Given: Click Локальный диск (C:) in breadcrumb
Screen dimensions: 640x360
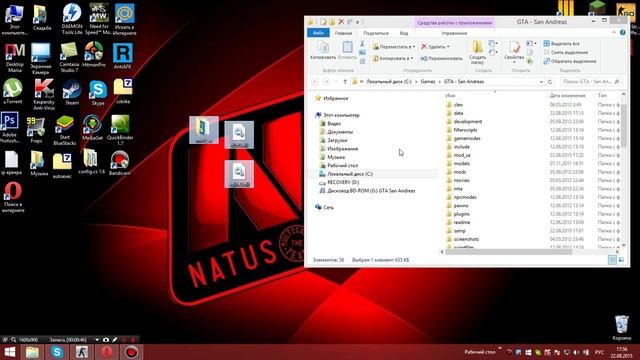Looking at the screenshot, I should 389,82.
